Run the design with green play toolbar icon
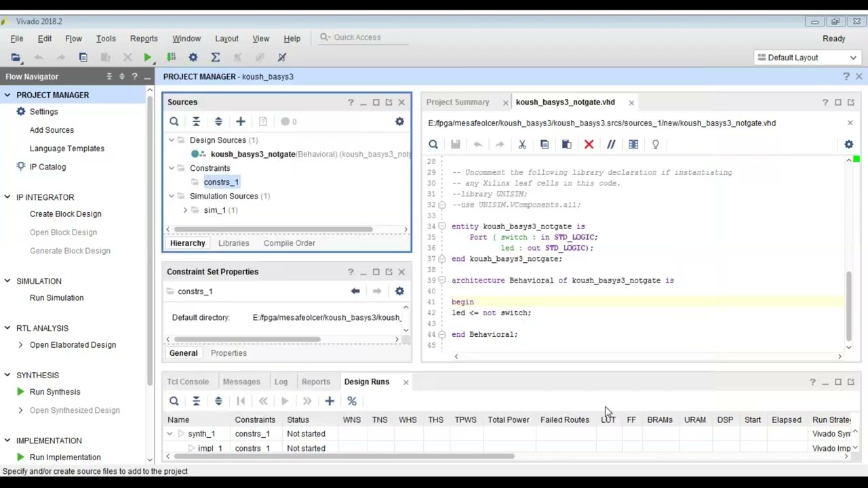The height and width of the screenshot is (488, 868). [x=148, y=58]
